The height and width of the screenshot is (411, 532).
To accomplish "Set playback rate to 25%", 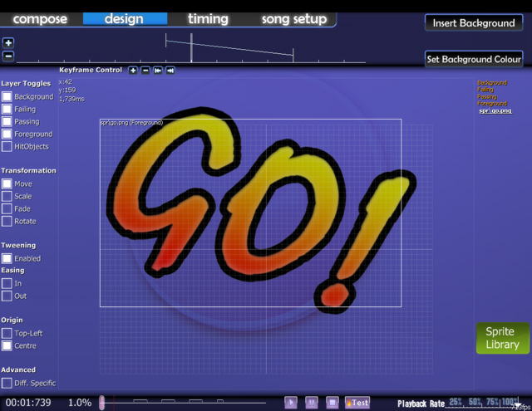I will pos(456,402).
